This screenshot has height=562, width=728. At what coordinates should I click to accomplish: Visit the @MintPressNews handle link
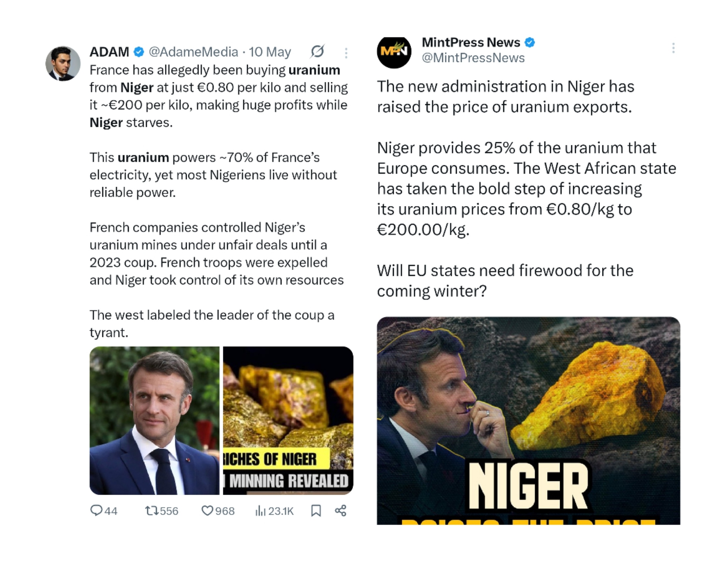click(x=473, y=58)
